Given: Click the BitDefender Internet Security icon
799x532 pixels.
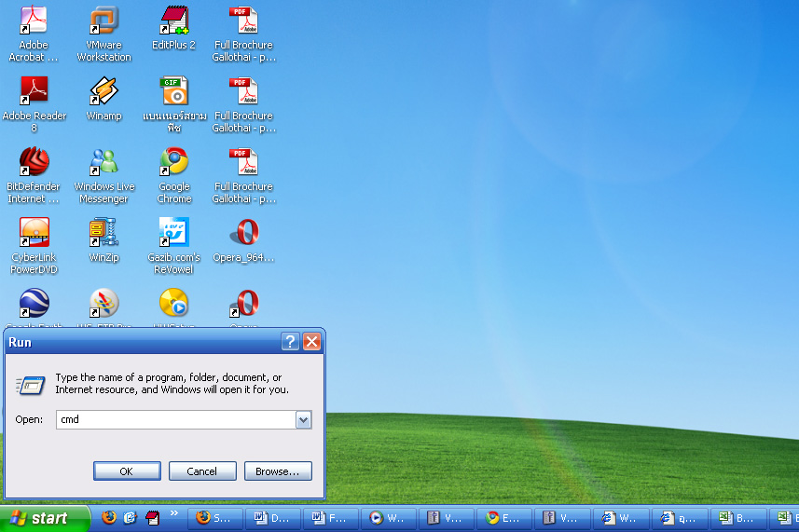Looking at the screenshot, I should (x=34, y=176).
